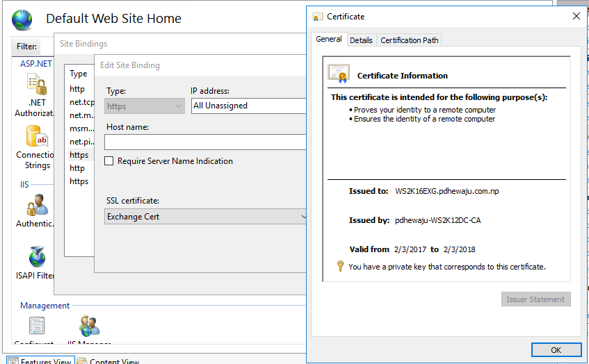Click the Type column header in Site Bindings
This screenshot has height=364, width=589.
(79, 74)
